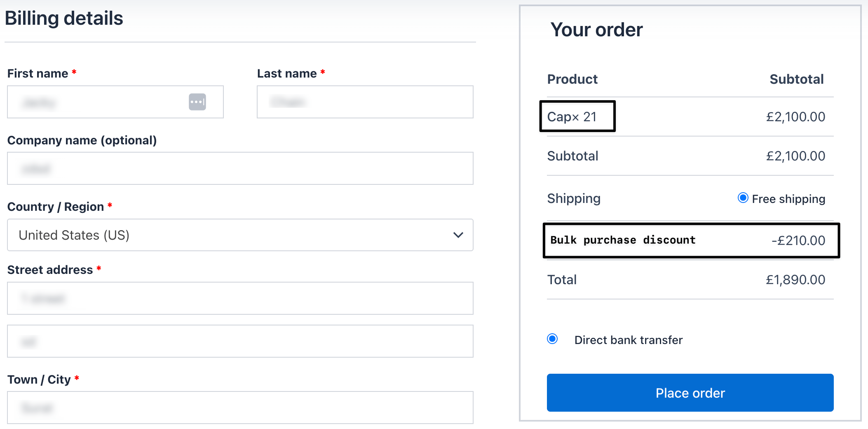Screen dimensions: 868x429
Task: Select the Direct bank transfer payment option
Action: [x=552, y=339]
